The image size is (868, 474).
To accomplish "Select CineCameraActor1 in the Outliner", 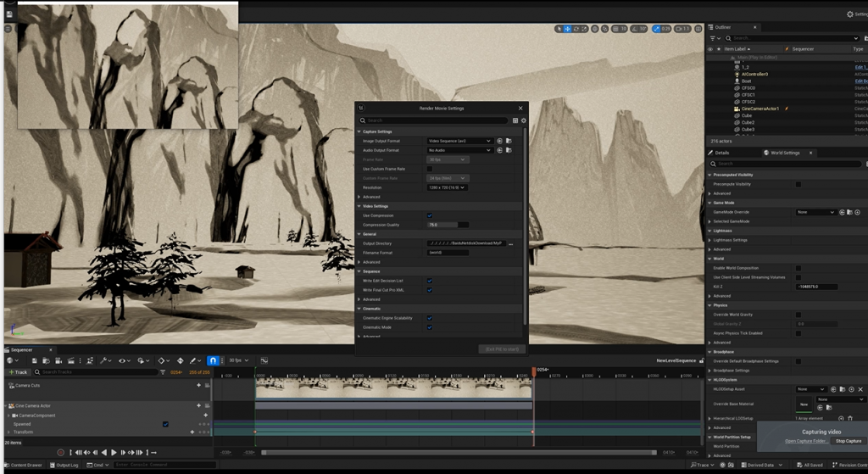I will pos(760,109).
